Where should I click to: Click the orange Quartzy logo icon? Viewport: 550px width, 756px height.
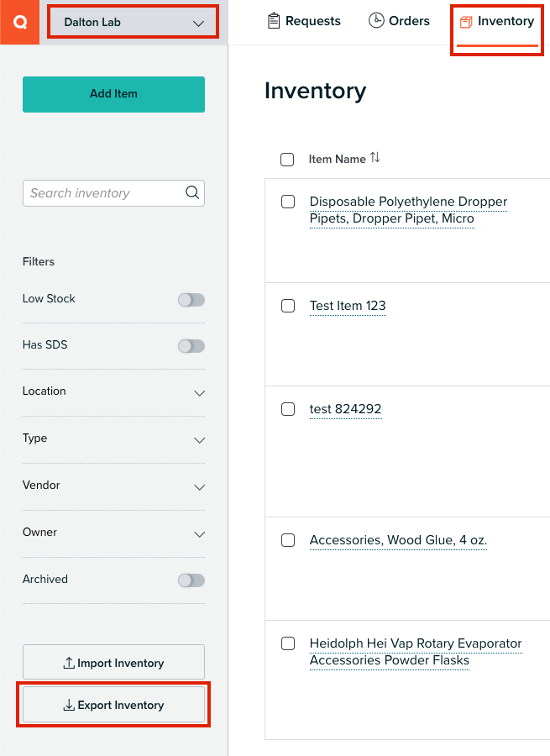coord(20,22)
